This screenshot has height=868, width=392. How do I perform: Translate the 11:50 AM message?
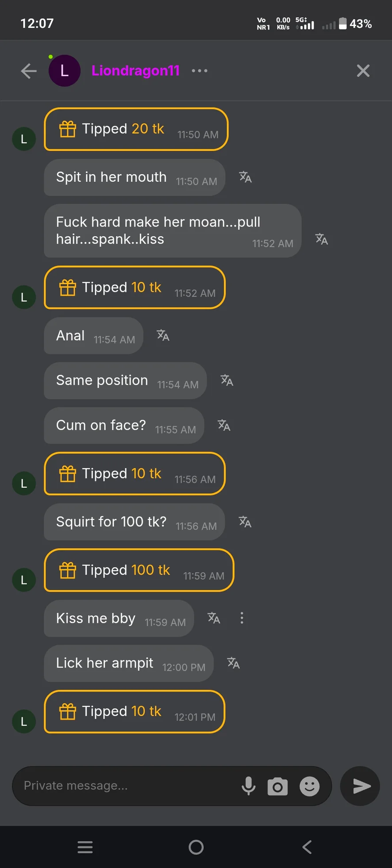(245, 177)
